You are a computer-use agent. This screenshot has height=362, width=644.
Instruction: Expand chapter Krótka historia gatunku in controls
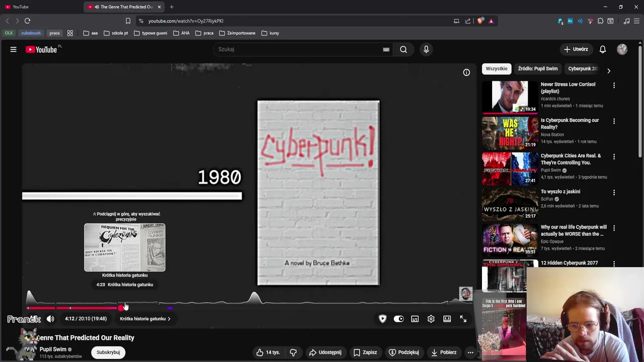pyautogui.click(x=145, y=319)
